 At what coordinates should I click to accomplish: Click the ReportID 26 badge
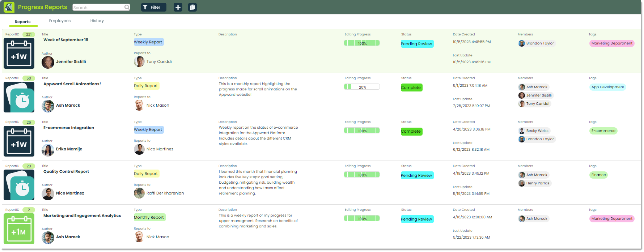point(29,122)
